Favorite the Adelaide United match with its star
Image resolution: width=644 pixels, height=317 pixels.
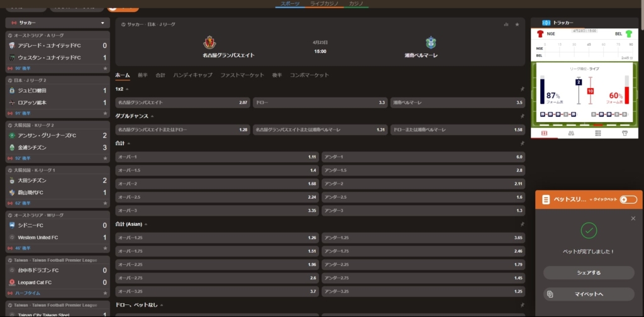click(x=105, y=69)
